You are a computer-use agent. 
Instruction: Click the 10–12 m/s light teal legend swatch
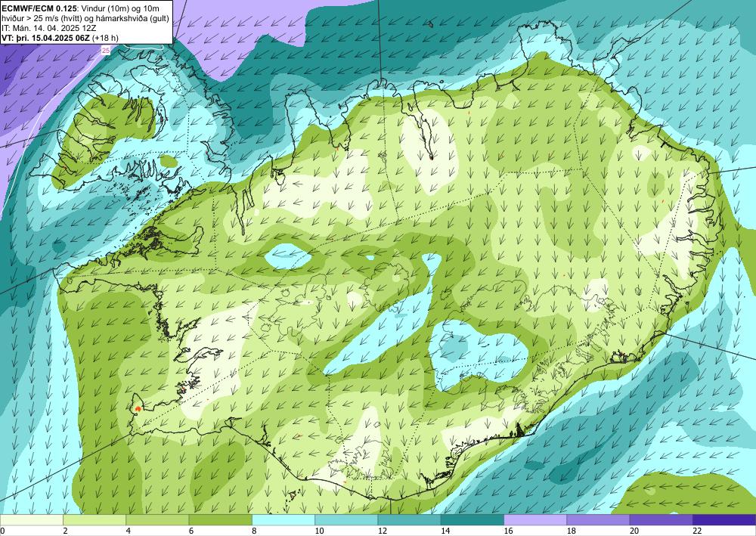point(346,520)
